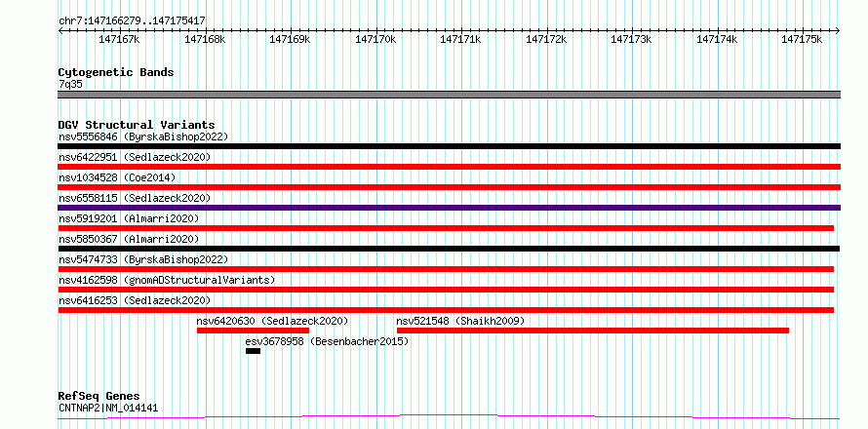Screen dimensions: 868x429
Task: Open the nsv5919201 (Almarri2020) label
Action: (129, 218)
